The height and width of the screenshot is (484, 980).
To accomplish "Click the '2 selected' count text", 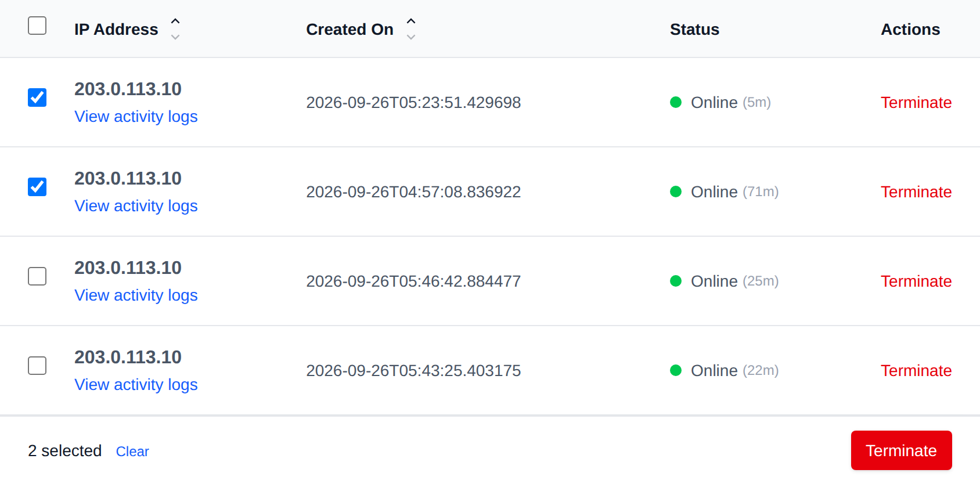I will click(x=65, y=451).
